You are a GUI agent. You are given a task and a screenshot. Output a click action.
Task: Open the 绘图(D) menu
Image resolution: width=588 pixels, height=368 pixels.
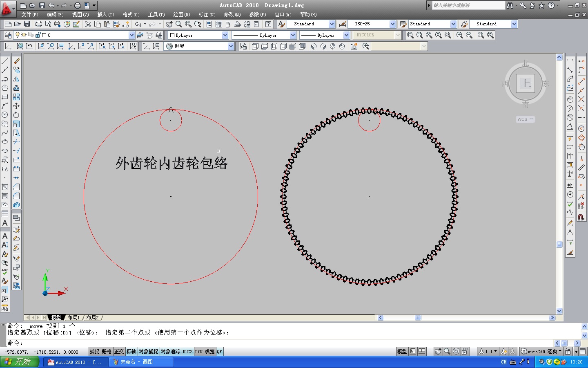pyautogui.click(x=181, y=15)
